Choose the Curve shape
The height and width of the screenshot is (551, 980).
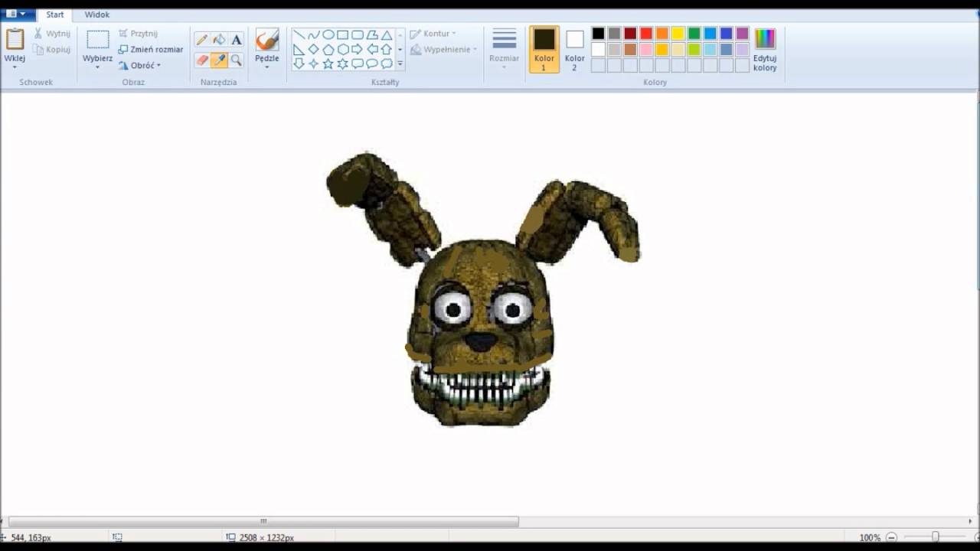coord(313,35)
